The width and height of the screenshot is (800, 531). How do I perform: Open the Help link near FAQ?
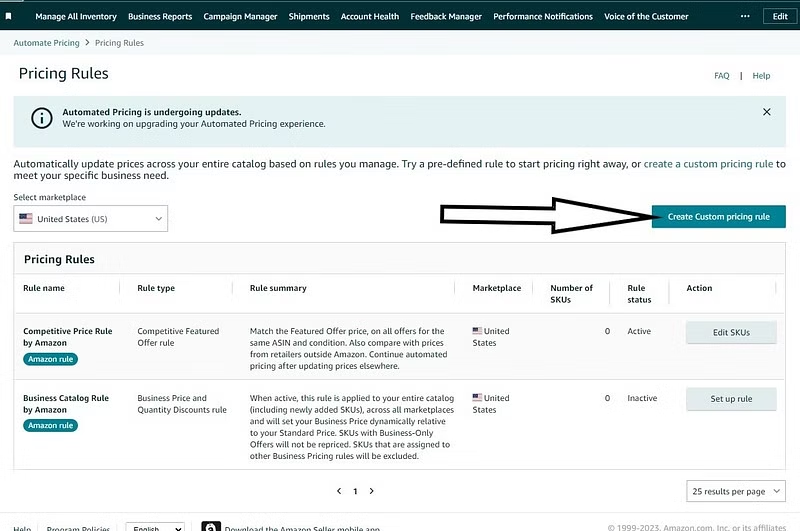(x=761, y=75)
